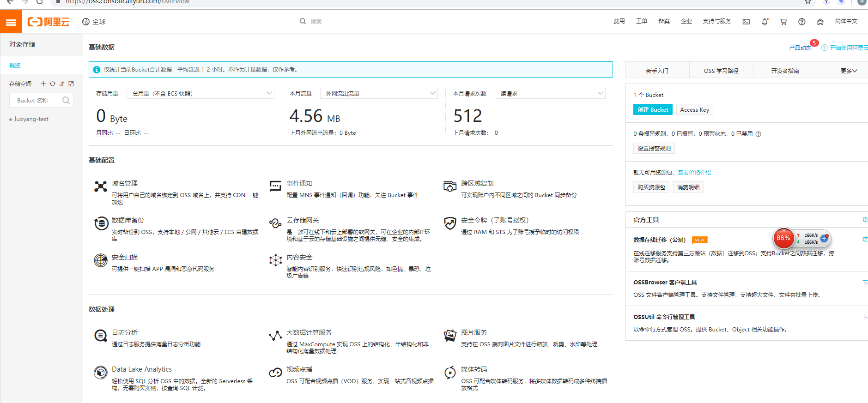This screenshot has height=403, width=868.
Task: Open the 企业 menu
Action: (686, 21)
